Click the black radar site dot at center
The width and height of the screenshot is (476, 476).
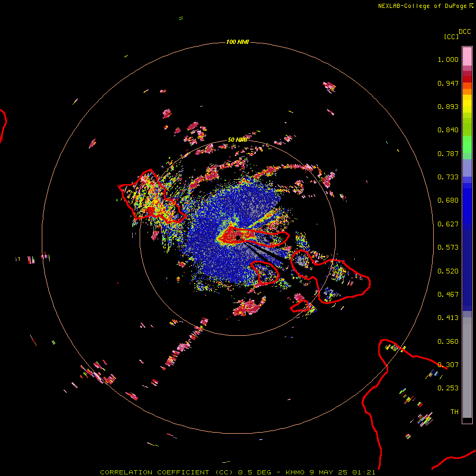tap(238, 237)
